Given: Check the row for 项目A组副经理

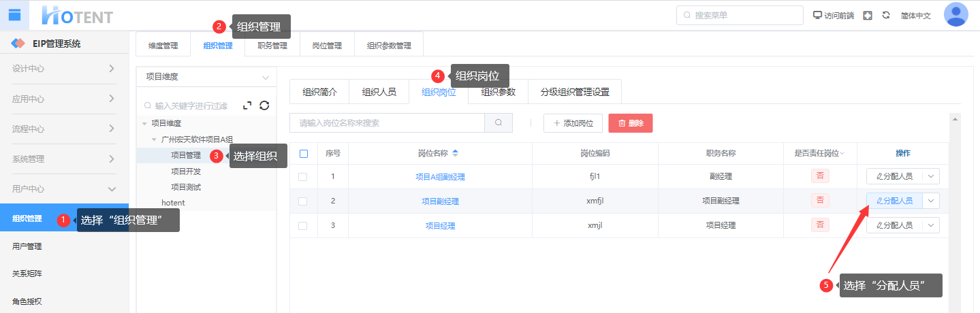Looking at the screenshot, I should pos(303,177).
